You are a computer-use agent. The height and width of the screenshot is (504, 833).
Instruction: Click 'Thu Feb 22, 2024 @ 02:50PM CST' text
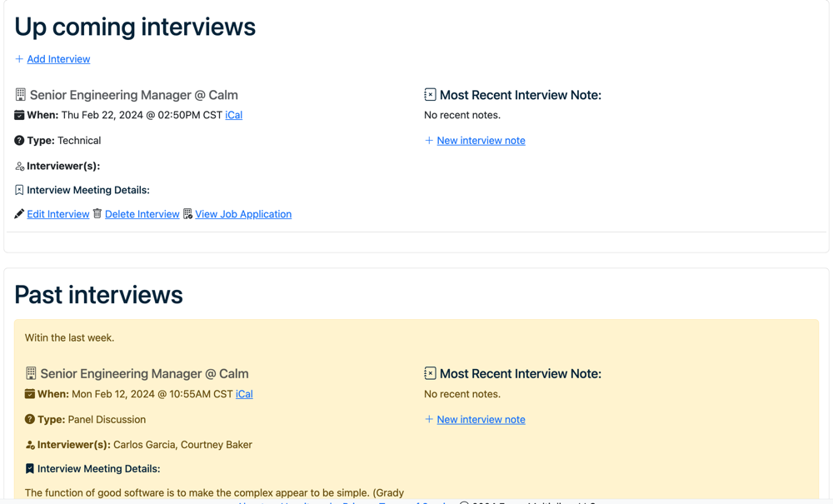coord(142,115)
